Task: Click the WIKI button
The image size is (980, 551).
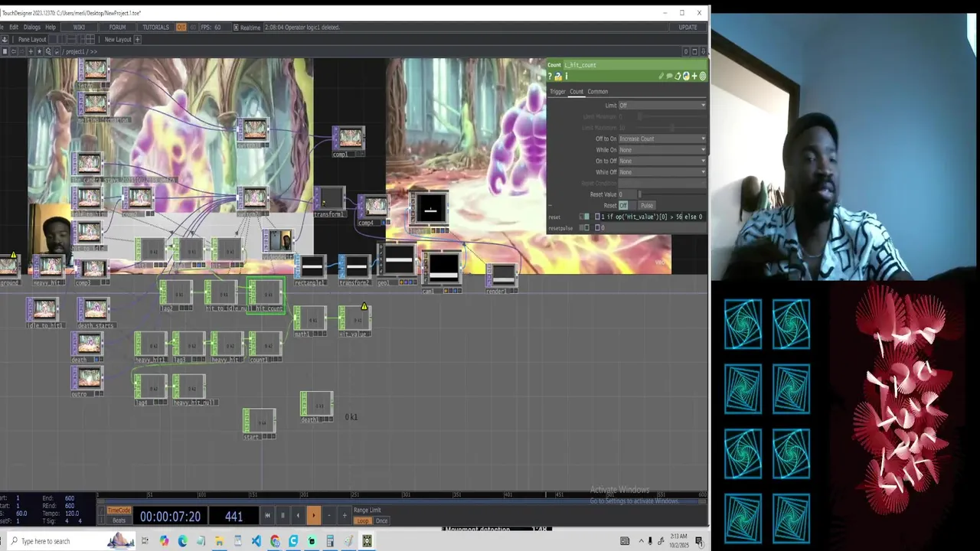Action: pos(79,28)
